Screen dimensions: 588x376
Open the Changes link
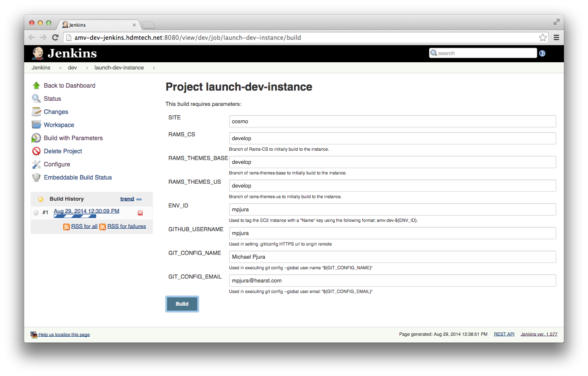[x=56, y=112]
